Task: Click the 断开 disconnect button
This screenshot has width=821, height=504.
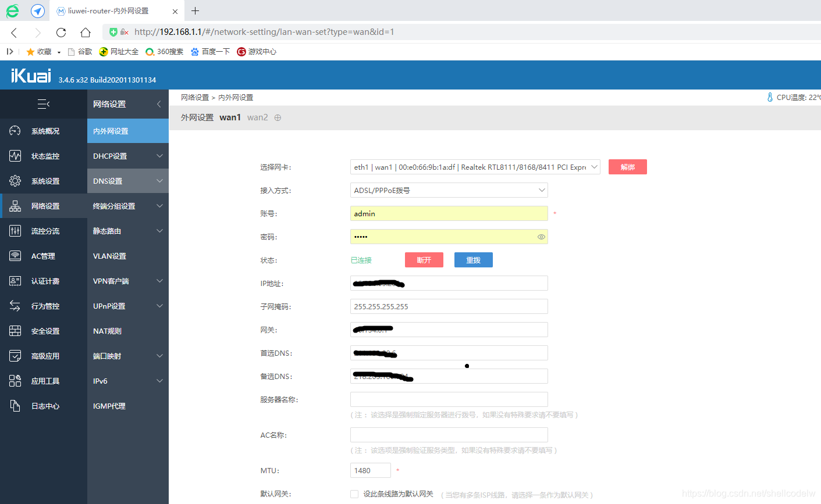Action: click(x=424, y=260)
